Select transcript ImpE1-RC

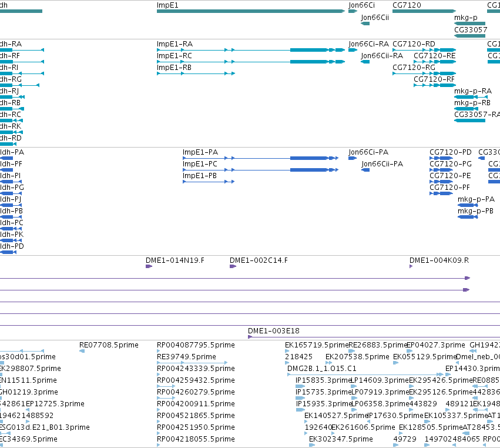tap(174, 55)
